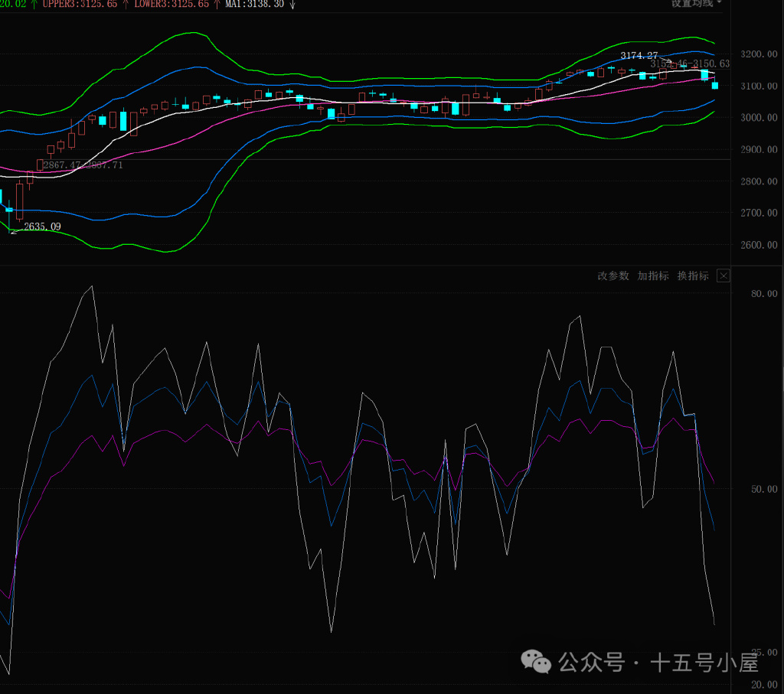
Task: Click the X icon on the indicator panel
Action: click(x=723, y=275)
